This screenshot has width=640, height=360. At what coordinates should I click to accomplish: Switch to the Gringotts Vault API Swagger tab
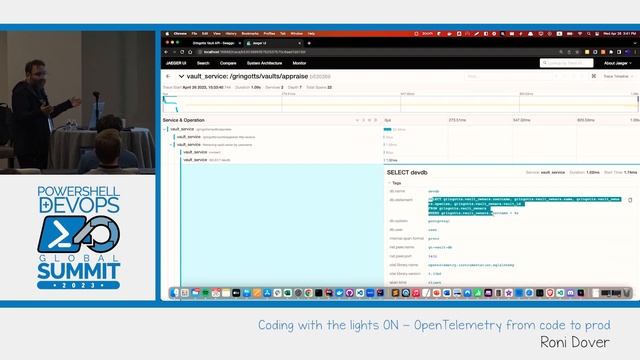tap(213, 43)
